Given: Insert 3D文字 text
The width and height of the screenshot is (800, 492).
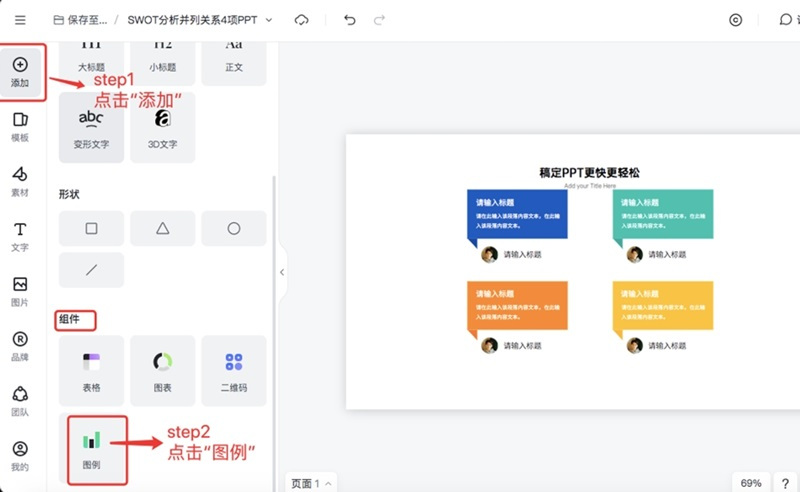Looking at the screenshot, I should [163, 128].
